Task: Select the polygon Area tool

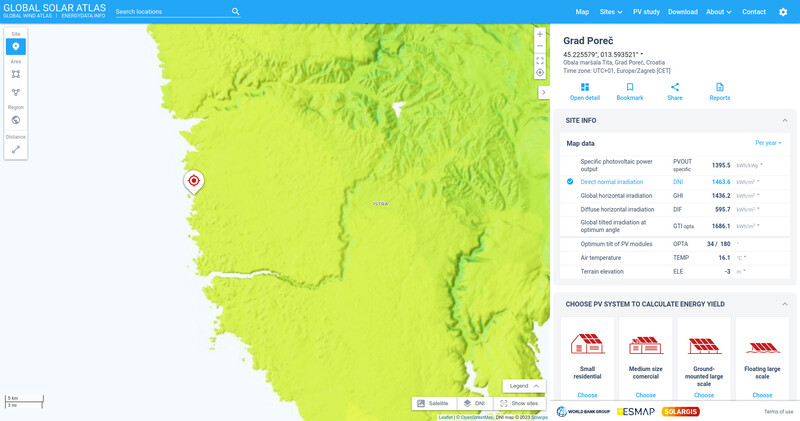Action: 16,92
